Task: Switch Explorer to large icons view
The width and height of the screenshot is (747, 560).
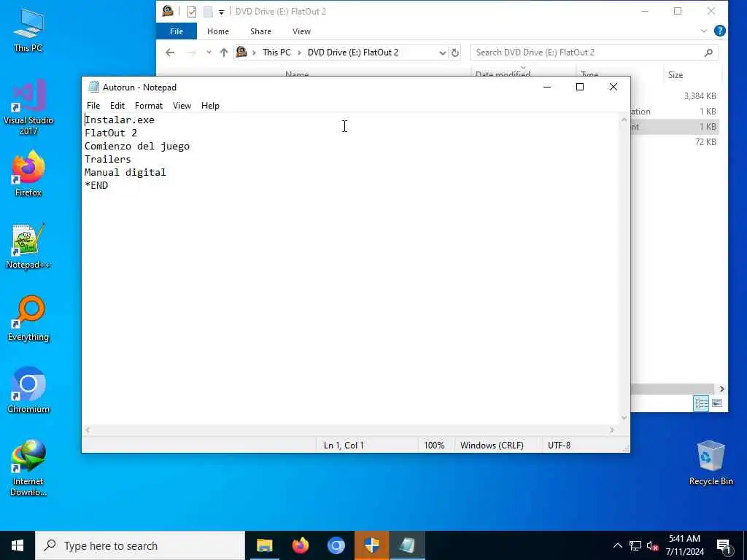Action: (x=716, y=403)
